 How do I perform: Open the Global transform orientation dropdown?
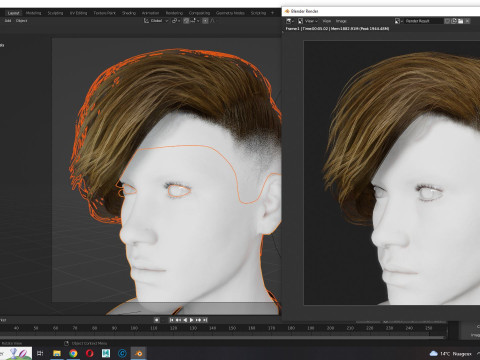coord(156,21)
